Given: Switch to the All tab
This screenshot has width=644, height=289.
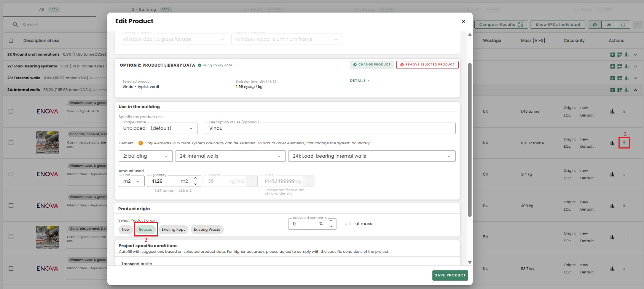Looking at the screenshot, I should click(42, 10).
